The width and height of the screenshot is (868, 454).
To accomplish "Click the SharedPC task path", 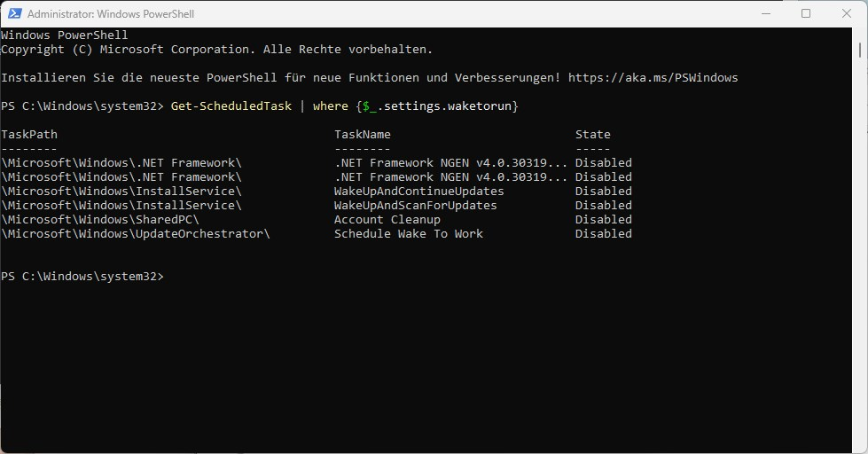I will point(100,219).
